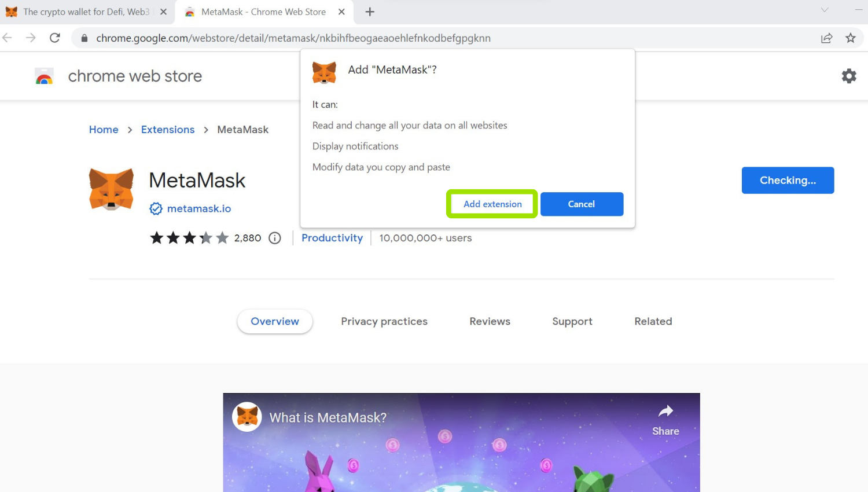Open the tab search dropdown arrow
Screen dimensions: 868x492
825,10
